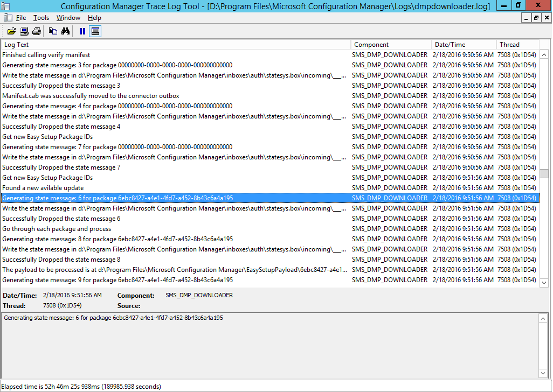Select the 'Finished calling verify manifest' row
The width and height of the screenshot is (553, 392).
tap(270, 55)
